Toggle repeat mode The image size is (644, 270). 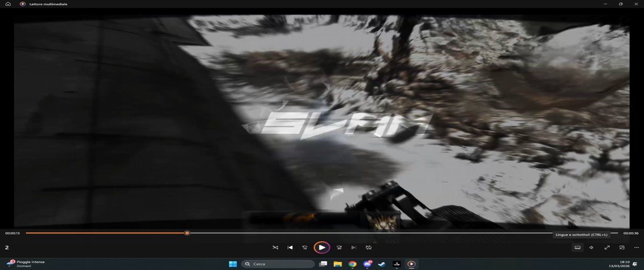tap(368, 247)
